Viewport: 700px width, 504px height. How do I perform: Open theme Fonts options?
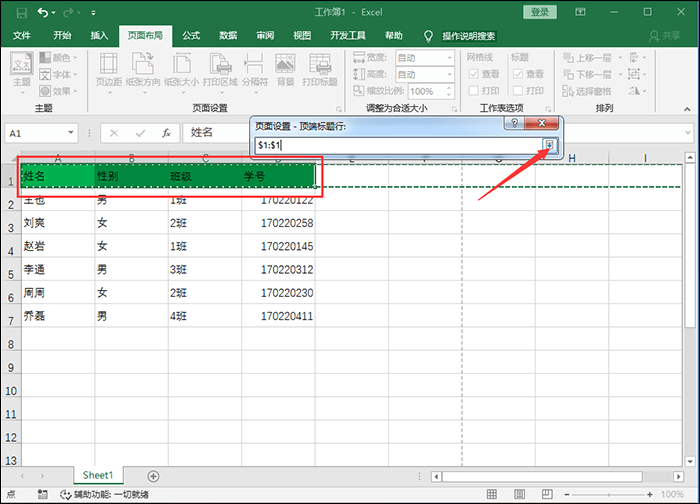[x=58, y=75]
